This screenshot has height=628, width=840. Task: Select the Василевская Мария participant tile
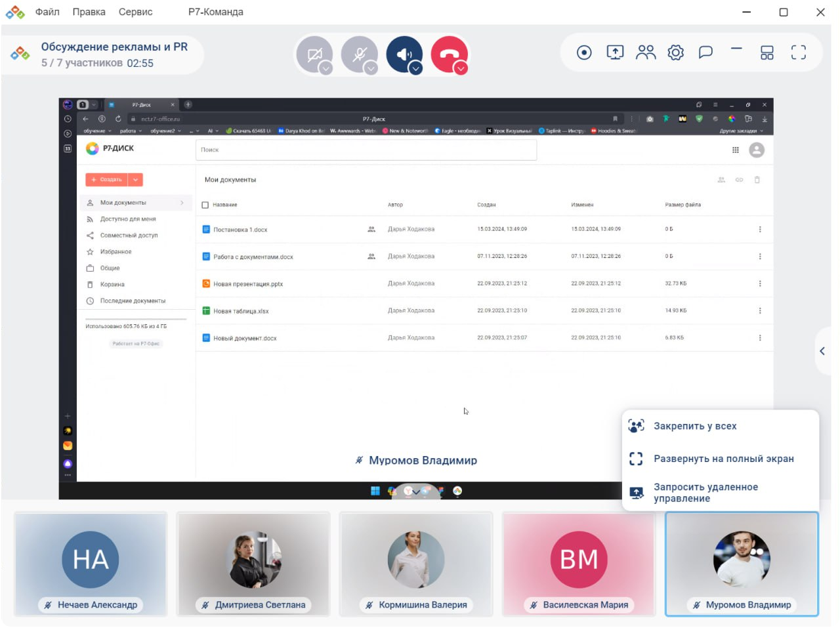(x=579, y=564)
